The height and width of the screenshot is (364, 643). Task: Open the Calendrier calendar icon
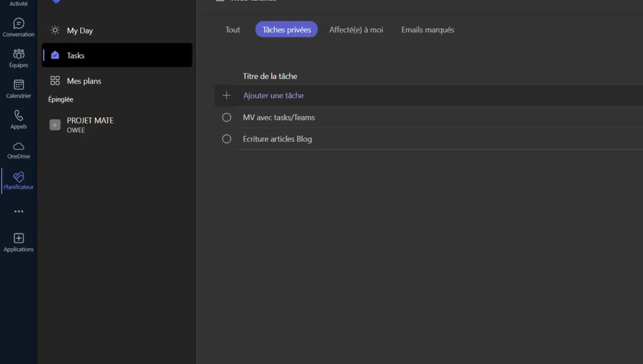pyautogui.click(x=19, y=85)
